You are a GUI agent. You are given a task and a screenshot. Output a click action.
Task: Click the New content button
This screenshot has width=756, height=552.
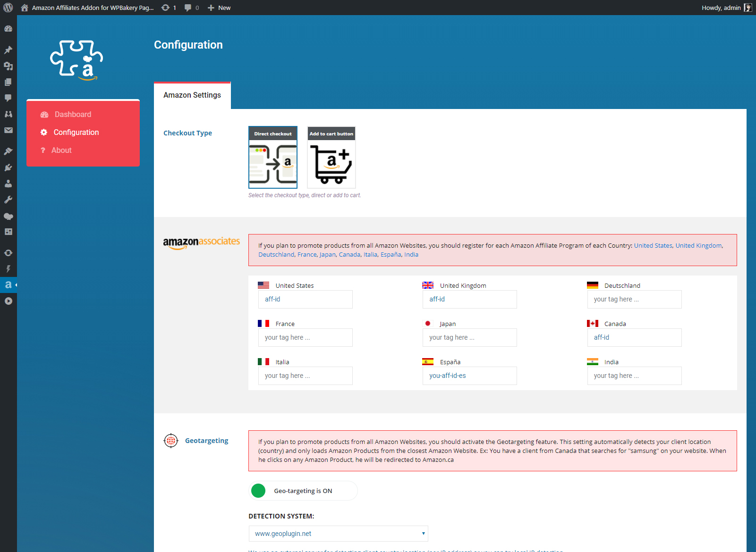pyautogui.click(x=219, y=8)
